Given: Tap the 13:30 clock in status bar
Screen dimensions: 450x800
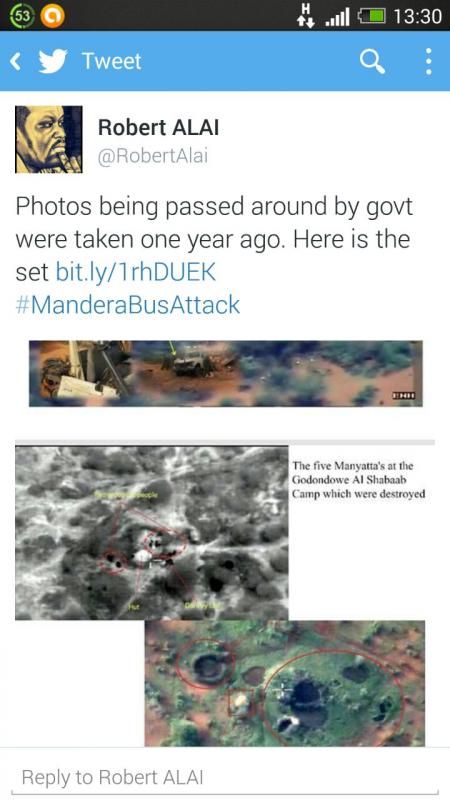Looking at the screenshot, I should (x=417, y=17).
